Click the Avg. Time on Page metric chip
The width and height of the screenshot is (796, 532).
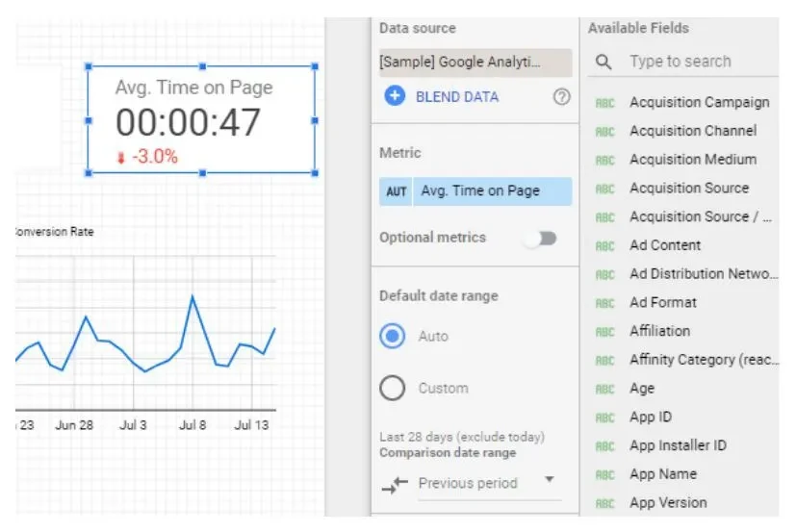pyautogui.click(x=475, y=191)
